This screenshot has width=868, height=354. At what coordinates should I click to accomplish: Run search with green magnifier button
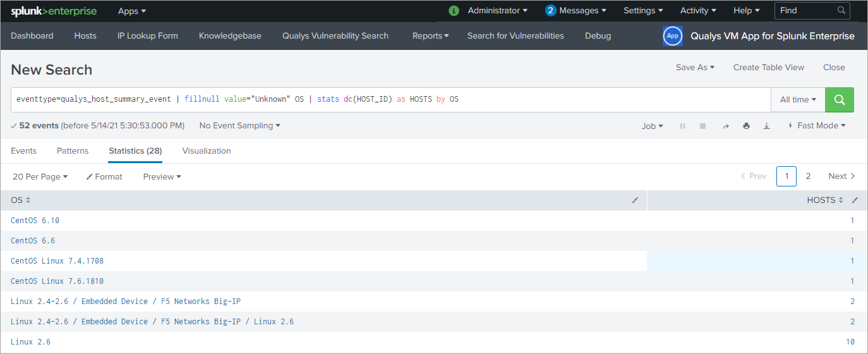click(x=840, y=100)
